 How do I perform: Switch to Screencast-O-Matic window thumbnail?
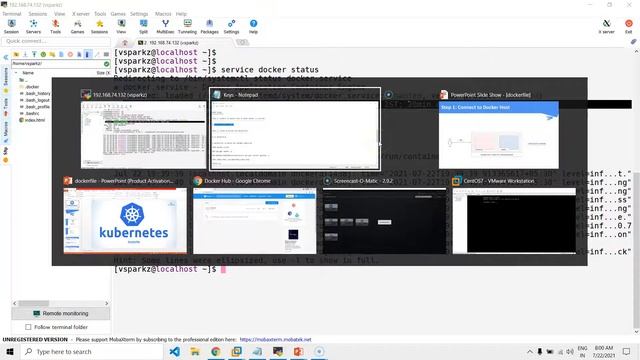tap(384, 216)
